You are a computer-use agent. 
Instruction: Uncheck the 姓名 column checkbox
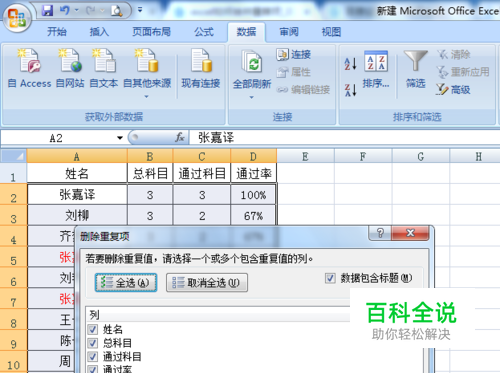pos(93,330)
